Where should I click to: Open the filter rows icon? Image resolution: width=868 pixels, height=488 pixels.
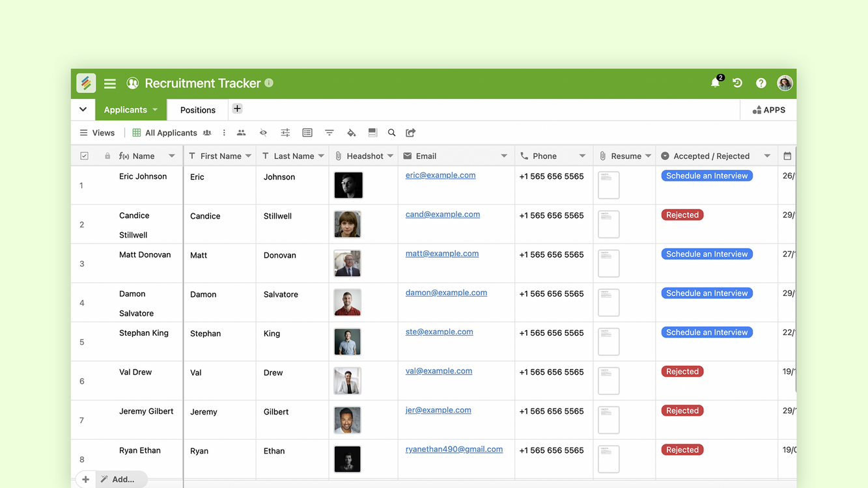pos(329,133)
